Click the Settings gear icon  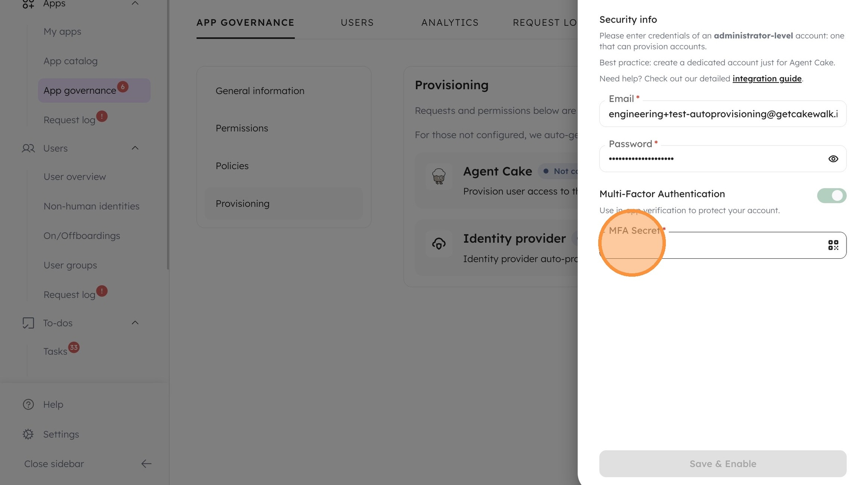point(28,434)
